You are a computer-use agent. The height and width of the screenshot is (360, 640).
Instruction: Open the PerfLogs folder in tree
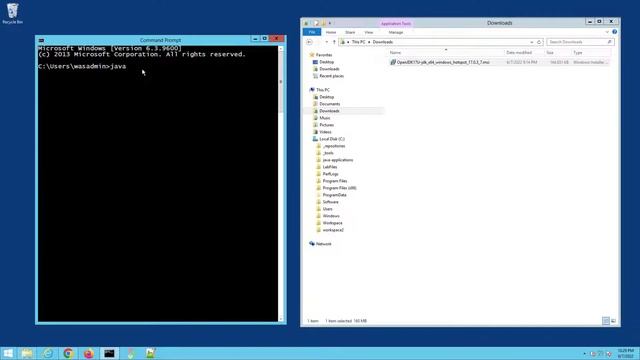point(330,174)
